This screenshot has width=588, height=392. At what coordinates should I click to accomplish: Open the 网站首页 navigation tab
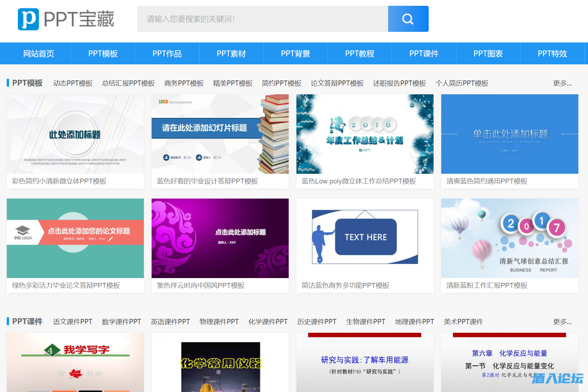pyautogui.click(x=39, y=53)
